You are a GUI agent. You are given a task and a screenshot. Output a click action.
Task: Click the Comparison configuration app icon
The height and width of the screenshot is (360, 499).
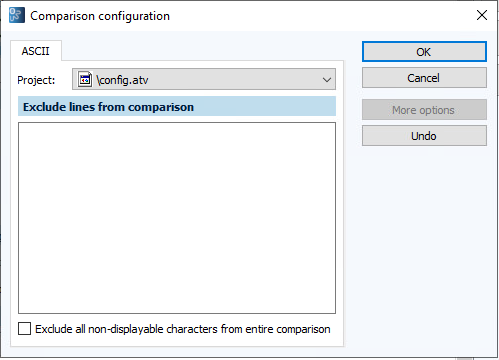click(x=17, y=15)
